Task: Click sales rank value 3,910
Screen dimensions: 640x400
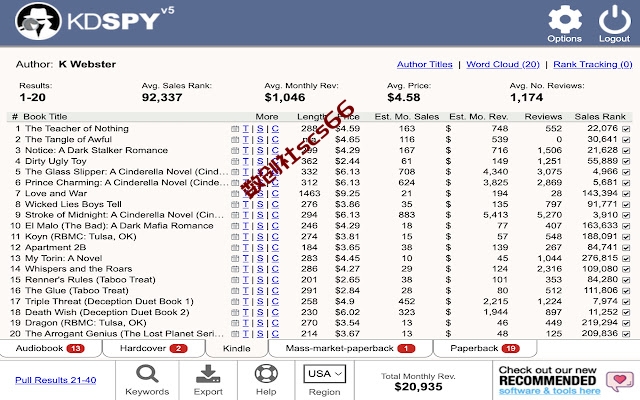Action: [605, 215]
